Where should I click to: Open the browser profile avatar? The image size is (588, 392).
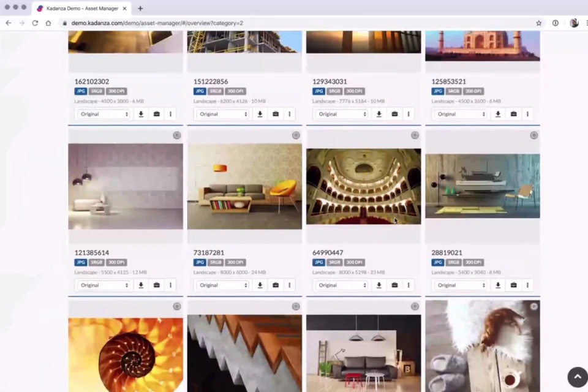574,23
